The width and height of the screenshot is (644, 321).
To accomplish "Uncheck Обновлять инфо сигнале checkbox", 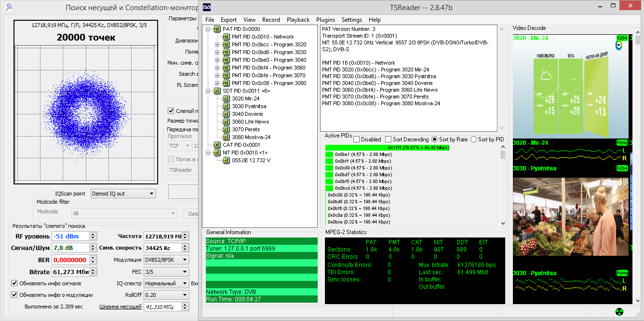I will tap(14, 283).
